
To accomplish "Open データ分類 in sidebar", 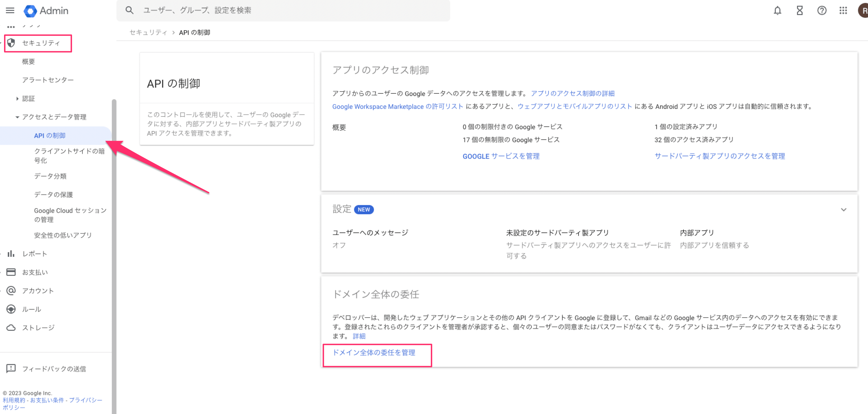I will point(50,176).
